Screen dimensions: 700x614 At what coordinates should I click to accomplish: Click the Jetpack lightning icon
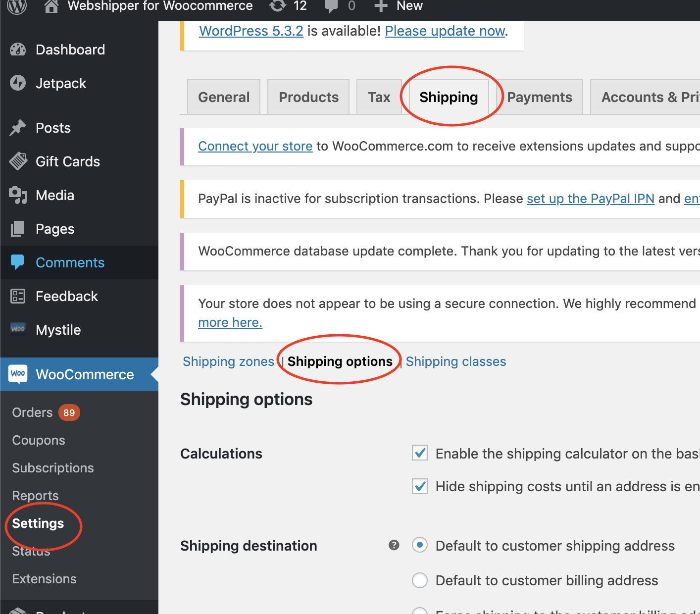coord(18,83)
